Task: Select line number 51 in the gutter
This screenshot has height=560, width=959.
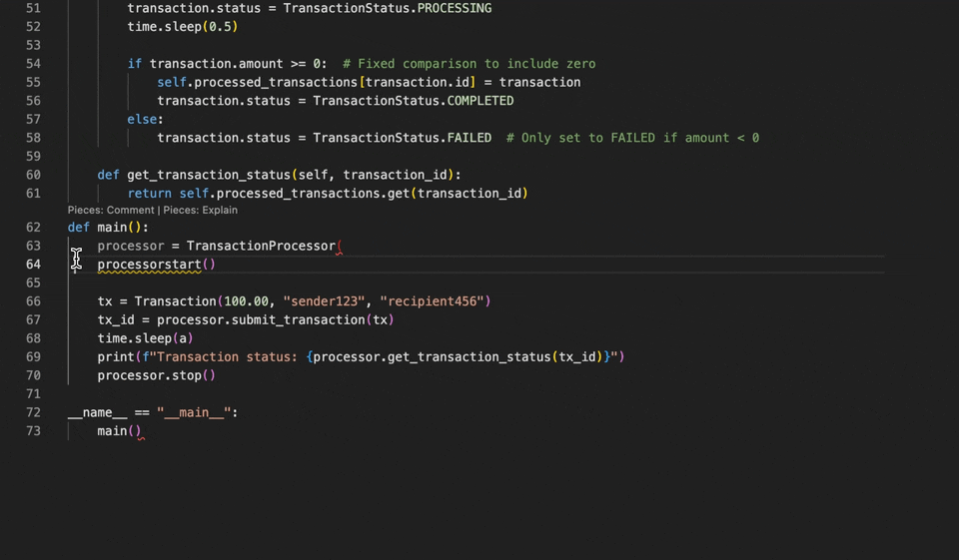Action: (33, 9)
